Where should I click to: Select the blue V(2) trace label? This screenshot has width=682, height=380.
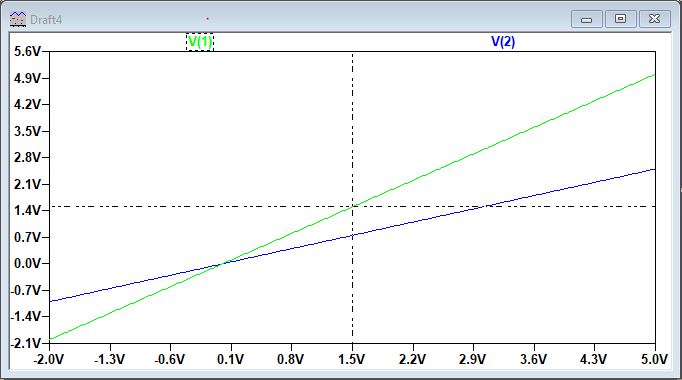coord(503,42)
